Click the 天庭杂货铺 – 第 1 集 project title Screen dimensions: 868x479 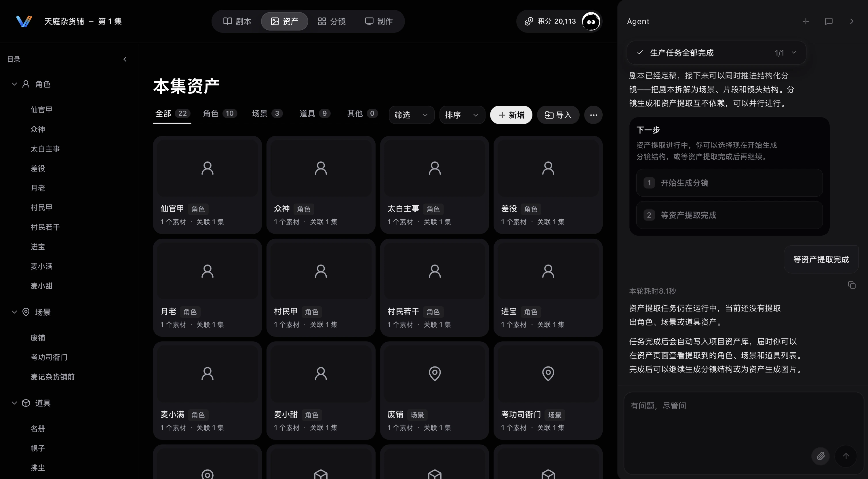[x=83, y=21]
